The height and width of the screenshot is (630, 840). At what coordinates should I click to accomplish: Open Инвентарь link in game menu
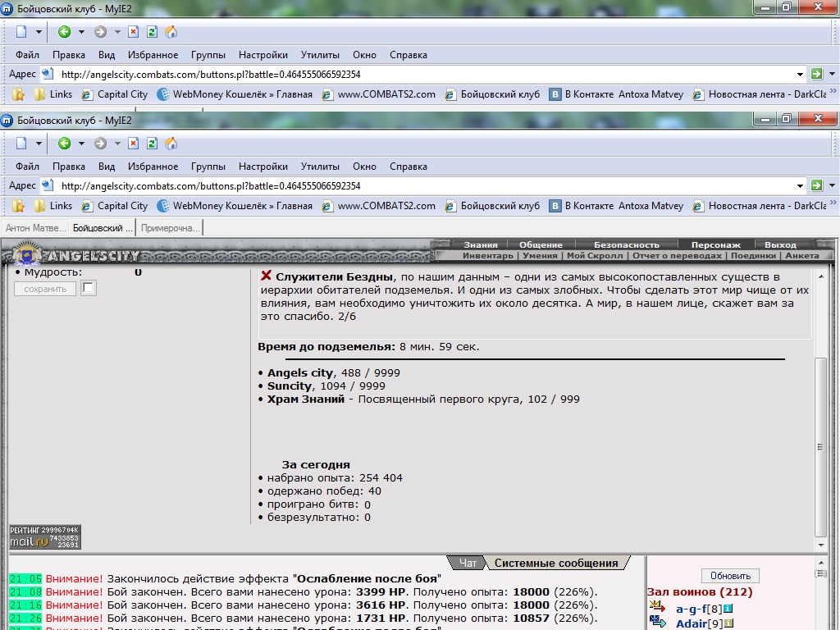pyautogui.click(x=487, y=256)
